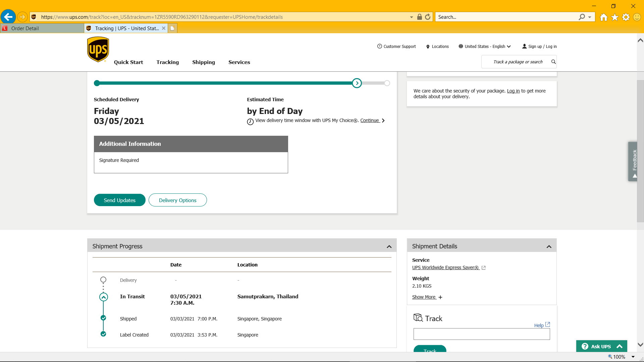Viewport: 644px width, 362px height.
Task: Open the Quick Start menu
Action: [x=128, y=62]
